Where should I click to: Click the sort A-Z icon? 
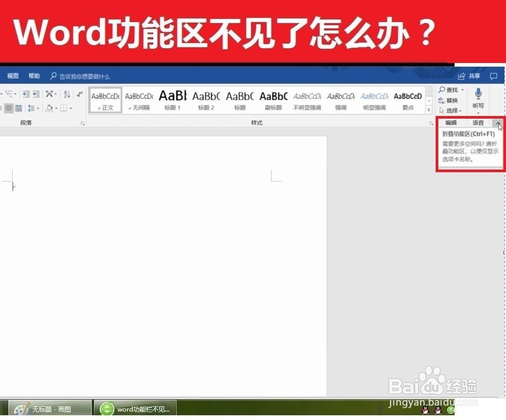(x=67, y=94)
